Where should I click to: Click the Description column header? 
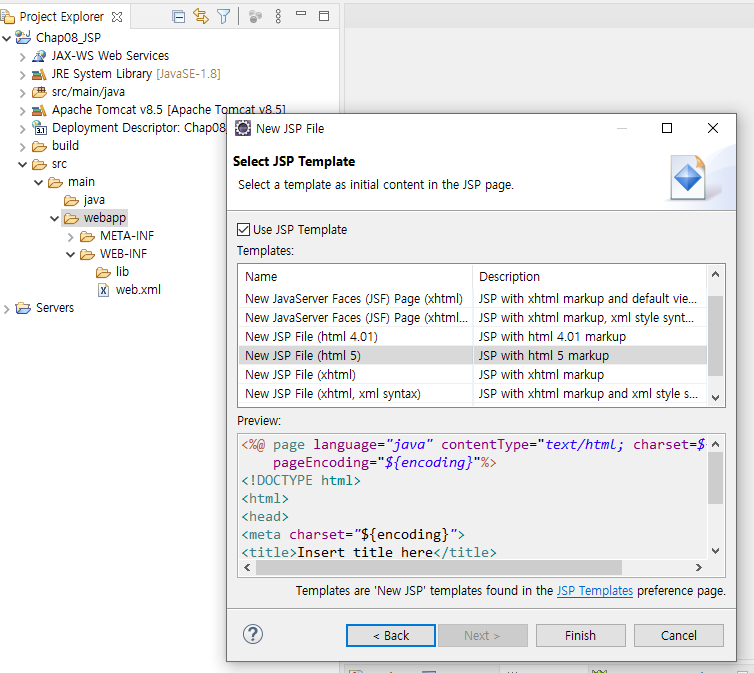point(590,277)
